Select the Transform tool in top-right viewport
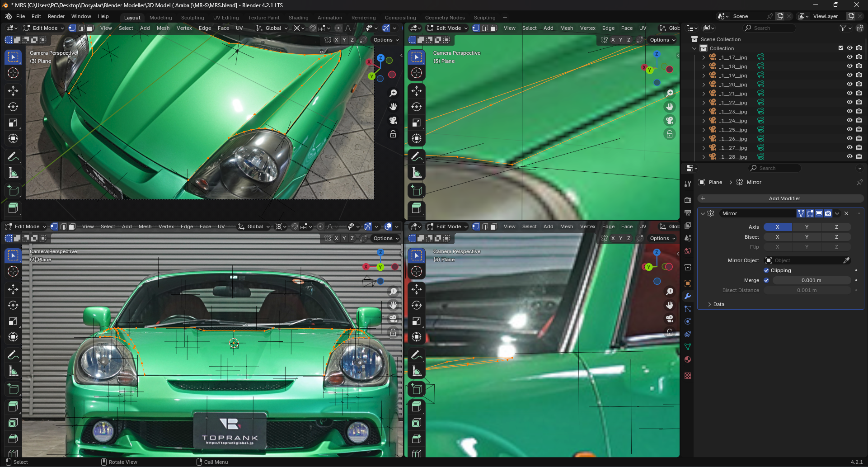 pos(417,138)
